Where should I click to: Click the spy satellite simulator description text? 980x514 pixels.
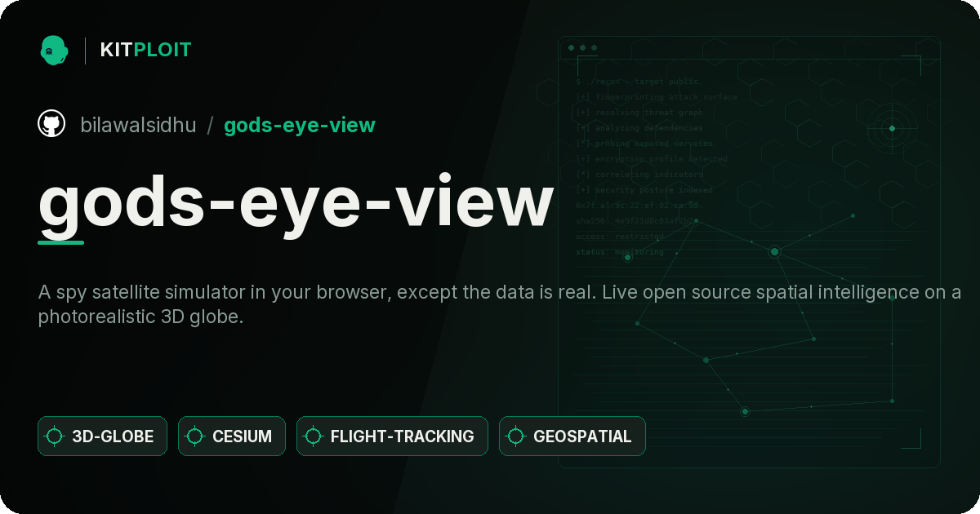500,304
